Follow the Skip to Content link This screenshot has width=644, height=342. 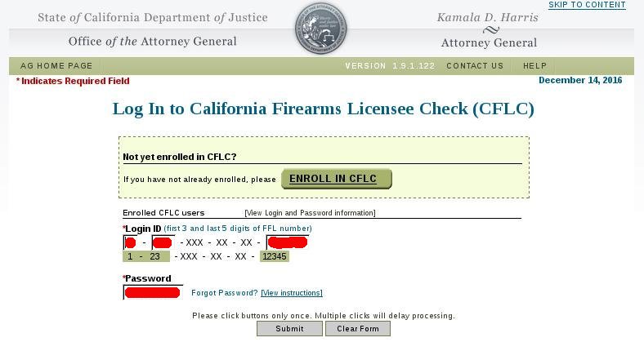(x=587, y=5)
